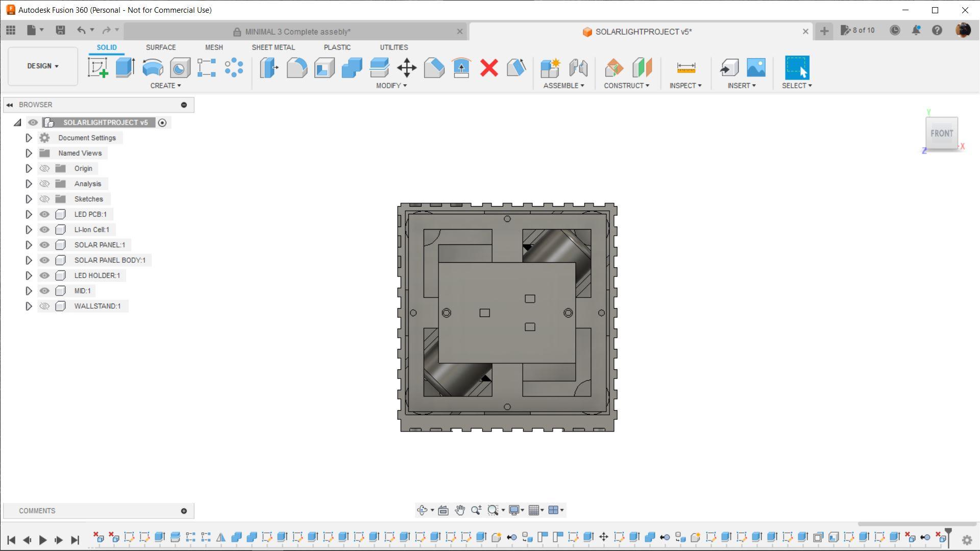Show the WALLSTAND:1 component

[44, 306]
